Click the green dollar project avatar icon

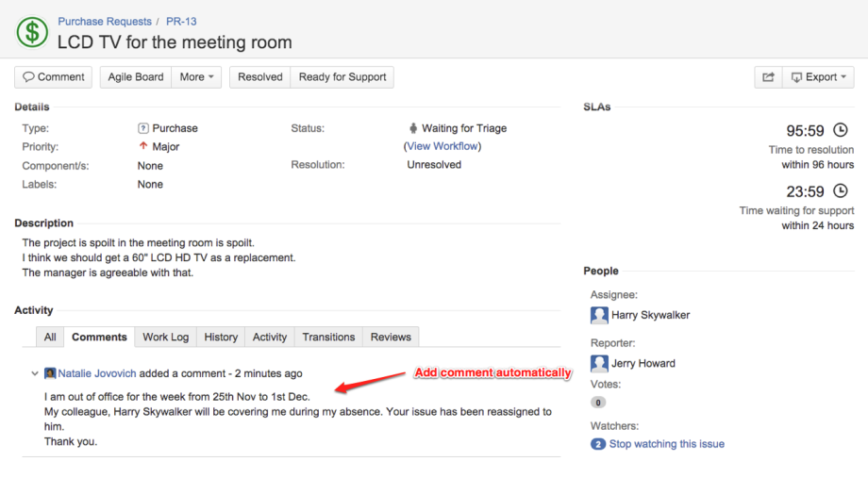pyautogui.click(x=32, y=32)
